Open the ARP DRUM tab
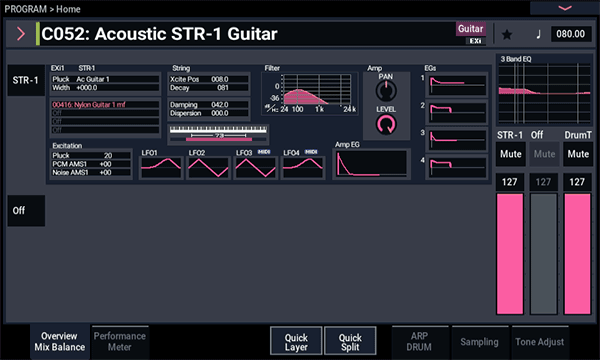The image size is (600, 360). (419, 342)
